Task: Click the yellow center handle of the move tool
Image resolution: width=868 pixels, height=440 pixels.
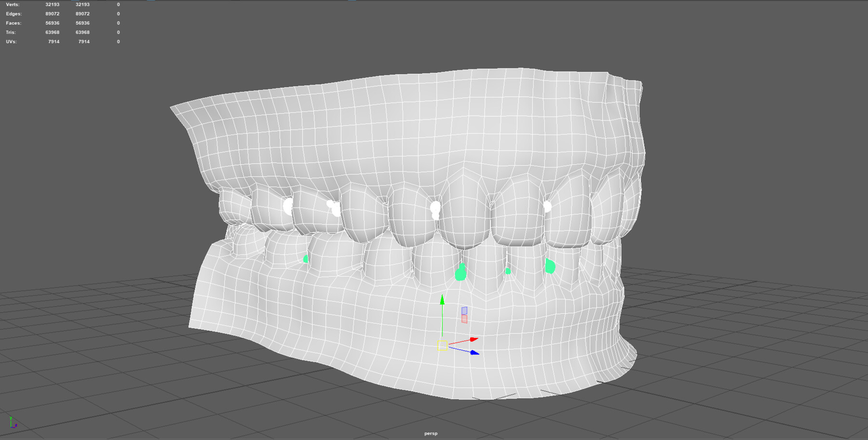Action: [442, 346]
